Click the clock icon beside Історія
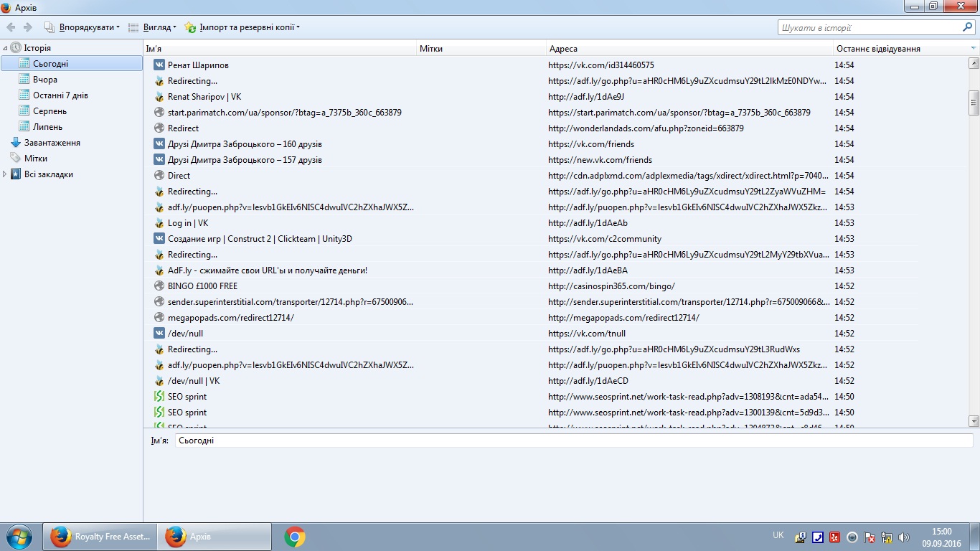This screenshot has width=980, height=551. (x=16, y=47)
